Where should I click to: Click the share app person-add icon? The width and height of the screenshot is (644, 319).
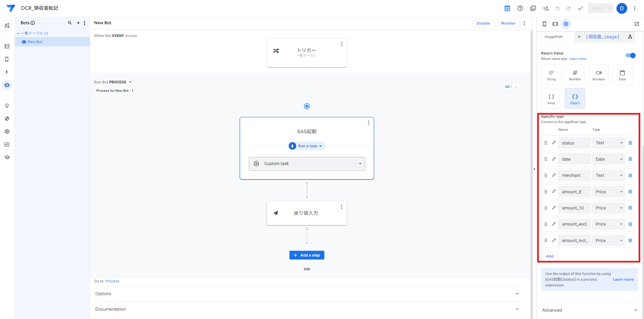pyautogui.click(x=546, y=8)
